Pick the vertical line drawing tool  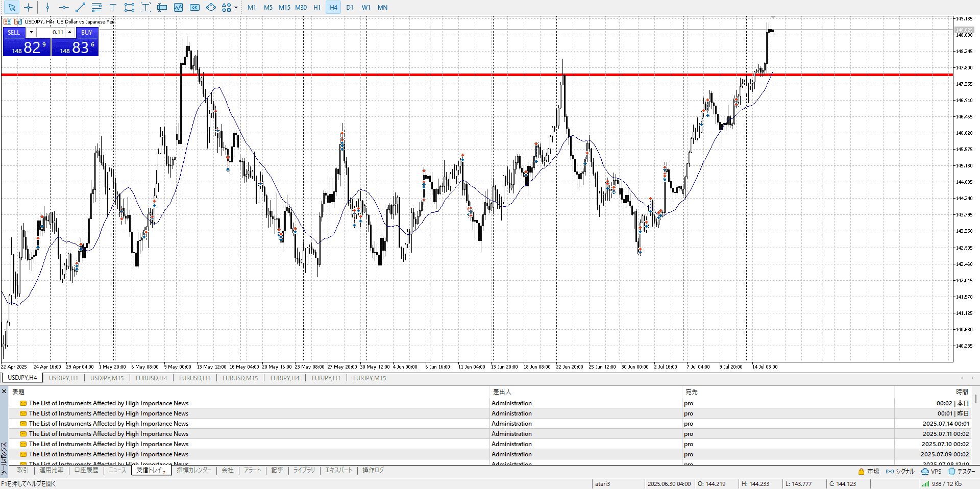47,8
